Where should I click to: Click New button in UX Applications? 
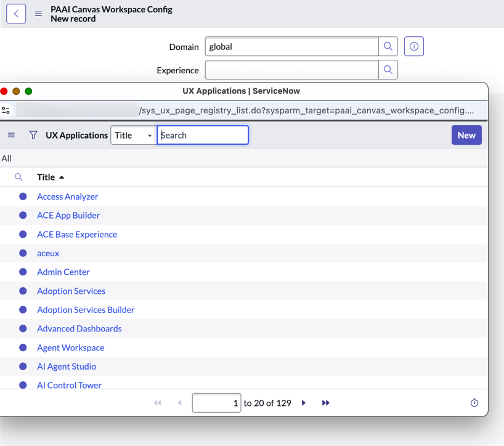(466, 135)
